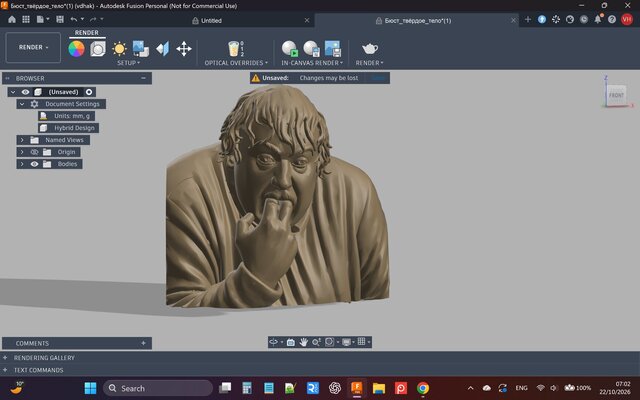Open the sun Environment lighting tool
The image size is (640, 400).
pyautogui.click(x=119, y=49)
